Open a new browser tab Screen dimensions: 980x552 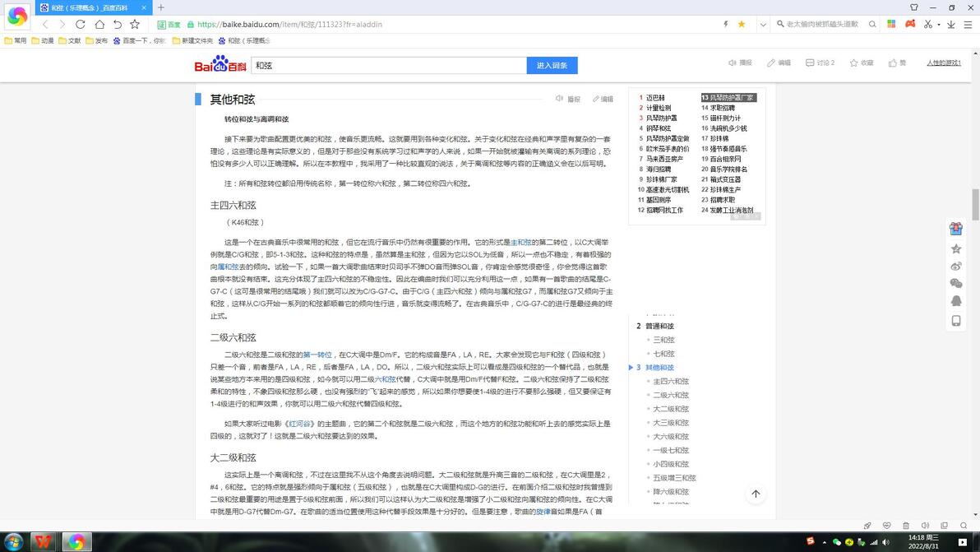(160, 7)
